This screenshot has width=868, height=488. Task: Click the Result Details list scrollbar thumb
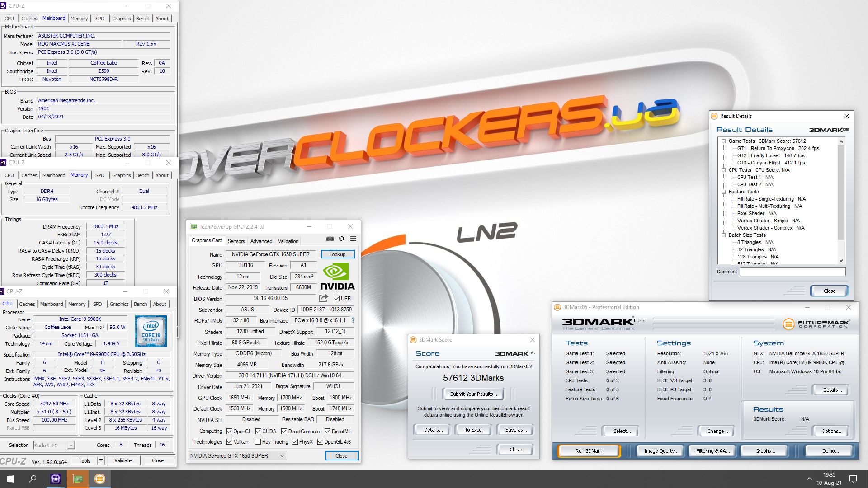click(841, 193)
